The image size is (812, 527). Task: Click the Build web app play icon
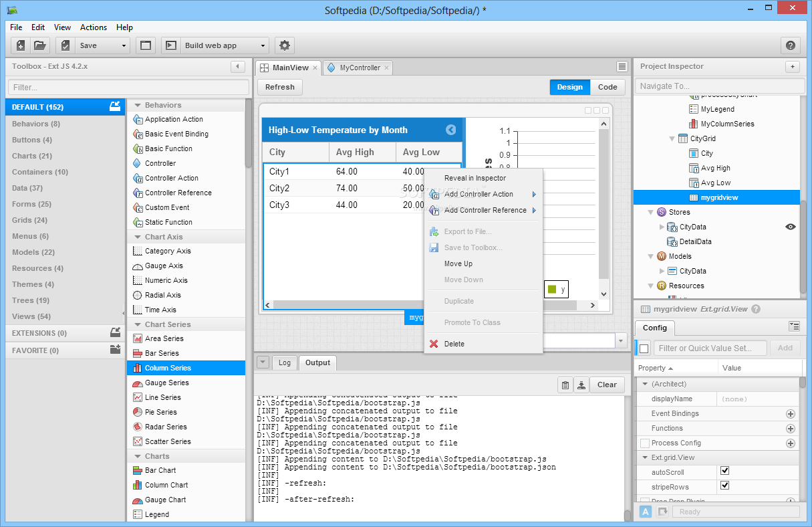(171, 45)
